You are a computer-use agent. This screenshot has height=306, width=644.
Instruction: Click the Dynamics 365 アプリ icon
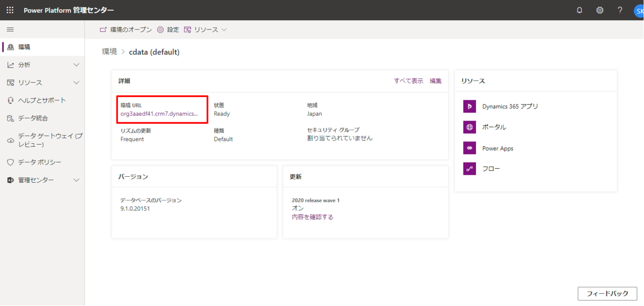point(470,107)
